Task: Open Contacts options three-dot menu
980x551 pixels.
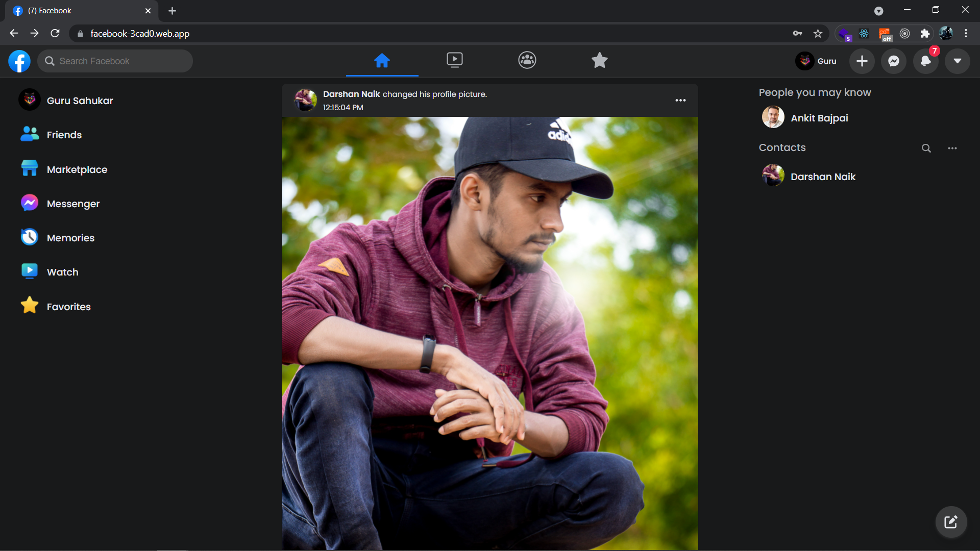Action: pyautogui.click(x=952, y=148)
